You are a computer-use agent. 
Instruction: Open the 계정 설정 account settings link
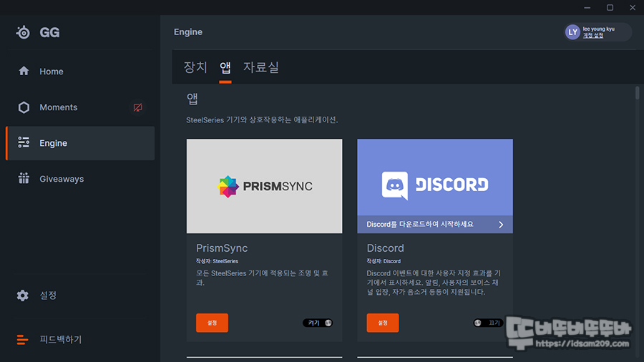pos(593,36)
